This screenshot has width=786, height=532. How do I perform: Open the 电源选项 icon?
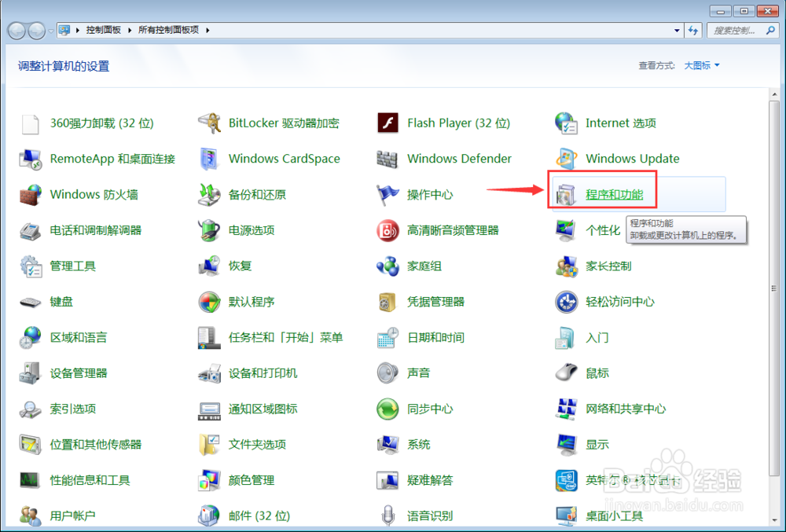(x=209, y=230)
